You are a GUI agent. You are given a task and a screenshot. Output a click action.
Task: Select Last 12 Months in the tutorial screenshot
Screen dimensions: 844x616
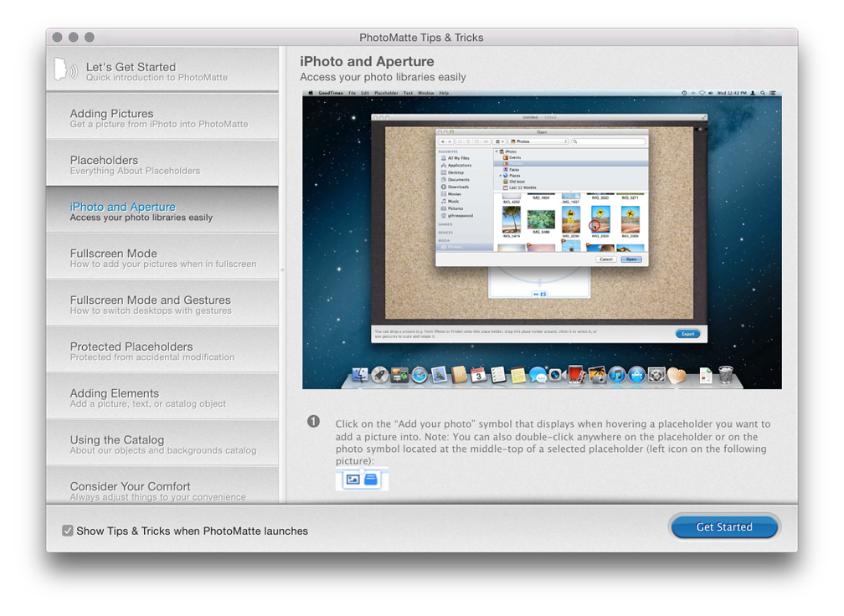519,187
